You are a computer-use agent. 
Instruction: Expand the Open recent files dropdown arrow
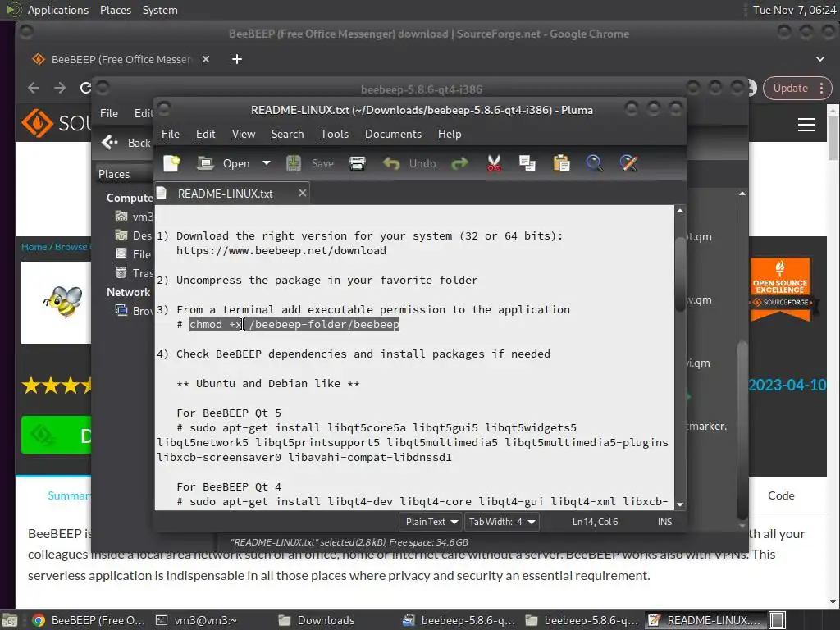pos(267,163)
